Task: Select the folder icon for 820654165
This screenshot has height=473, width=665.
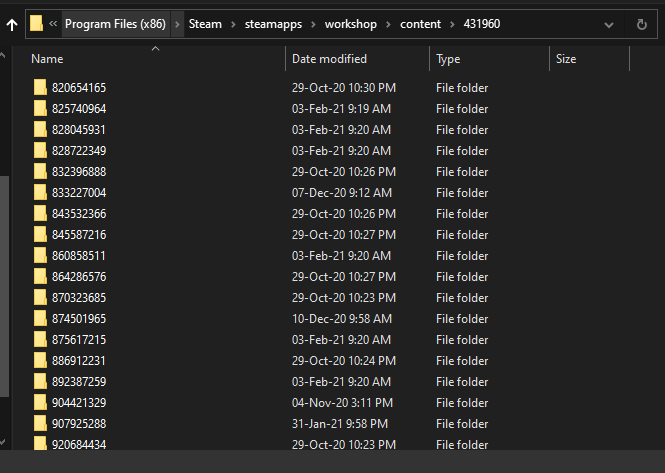Action: [39, 88]
